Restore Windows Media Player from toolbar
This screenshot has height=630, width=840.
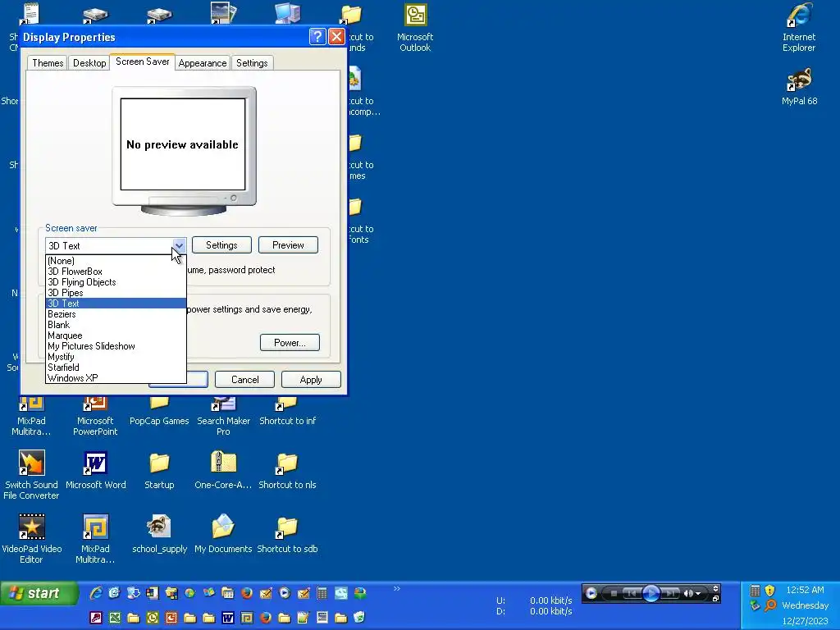coord(715,598)
